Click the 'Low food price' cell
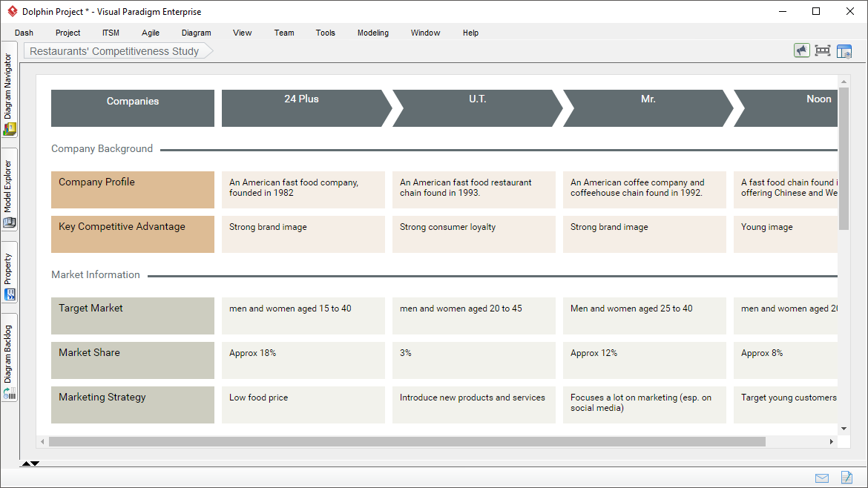868x488 pixels. click(303, 405)
